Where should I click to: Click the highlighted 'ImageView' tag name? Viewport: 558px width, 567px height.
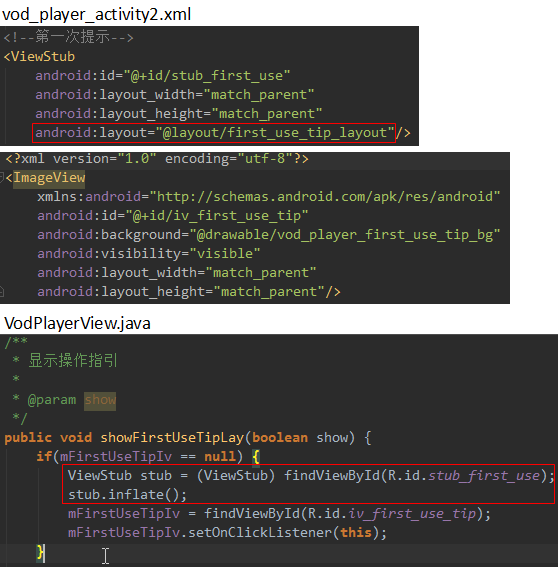pyautogui.click(x=49, y=178)
